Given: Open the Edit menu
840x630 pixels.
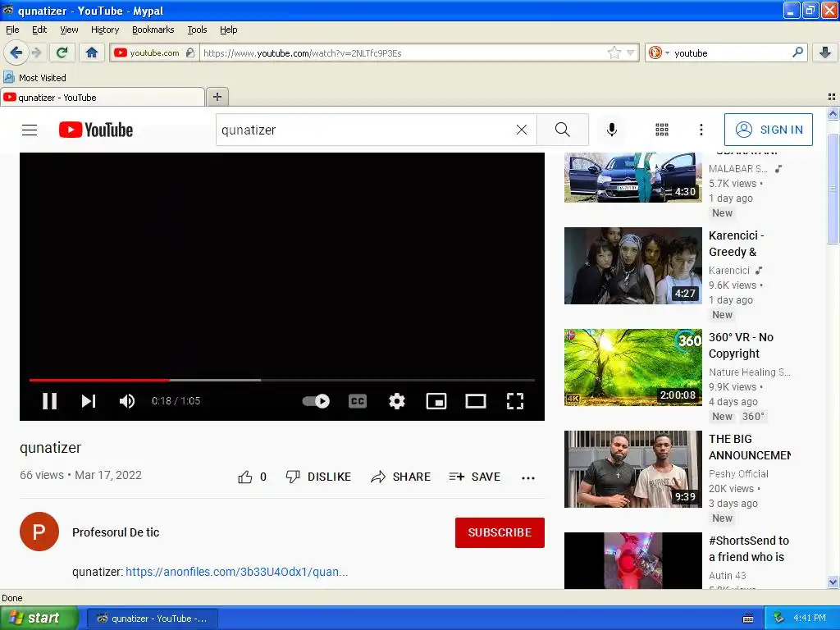Looking at the screenshot, I should pyautogui.click(x=39, y=30).
